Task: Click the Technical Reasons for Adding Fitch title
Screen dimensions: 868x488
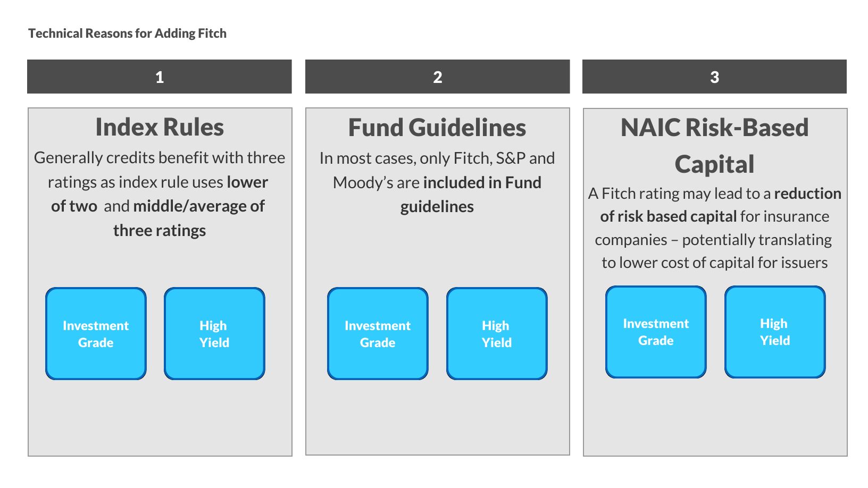Action: click(x=127, y=33)
